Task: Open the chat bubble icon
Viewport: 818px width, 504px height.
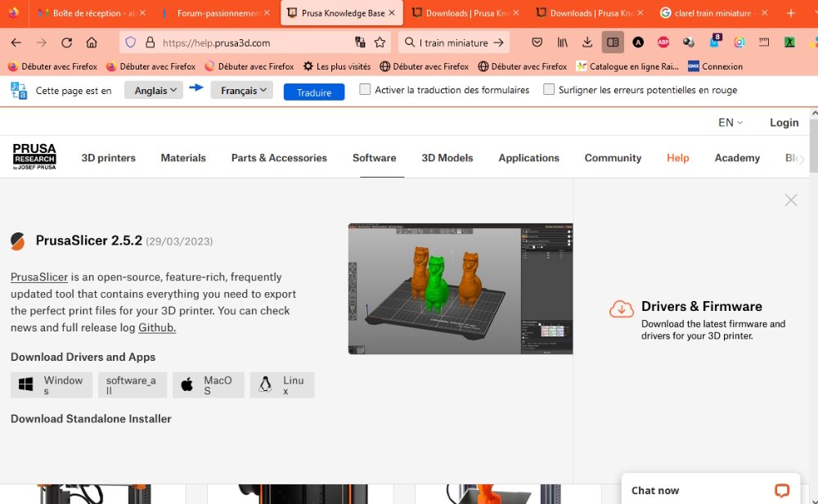Action: [781, 490]
